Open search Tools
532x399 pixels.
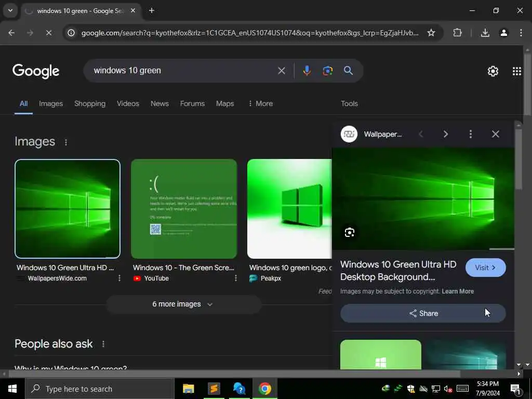349,104
